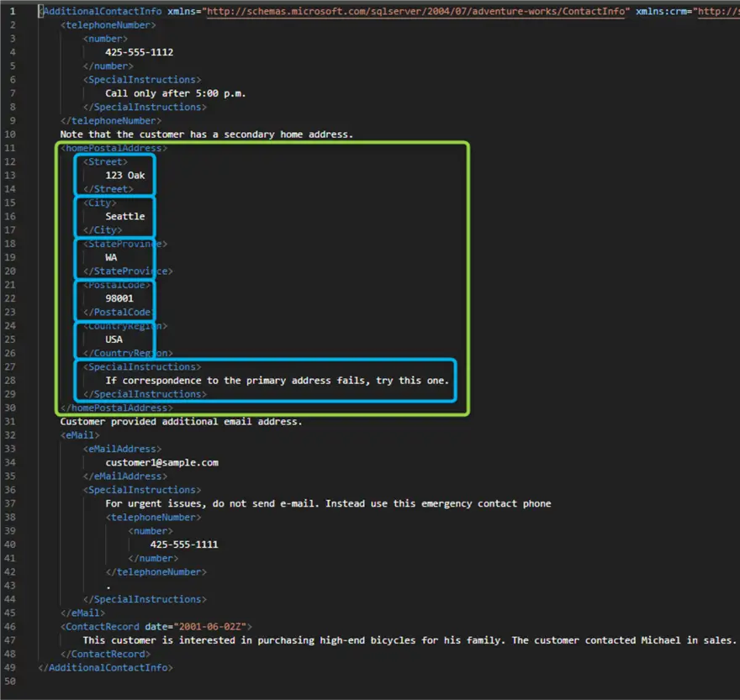740x700 pixels.
Task: Click the opening homePostalAddress tag on line 11
Action: 114,148
